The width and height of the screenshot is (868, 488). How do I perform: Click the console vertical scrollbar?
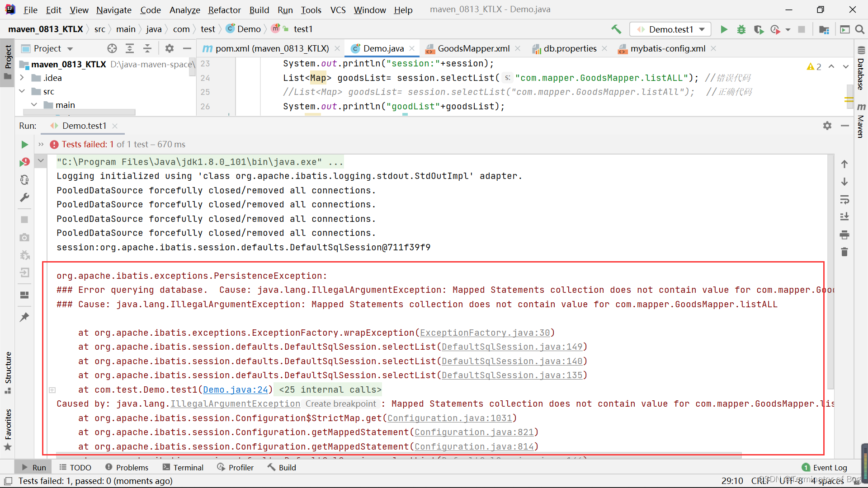pyautogui.click(x=830, y=271)
